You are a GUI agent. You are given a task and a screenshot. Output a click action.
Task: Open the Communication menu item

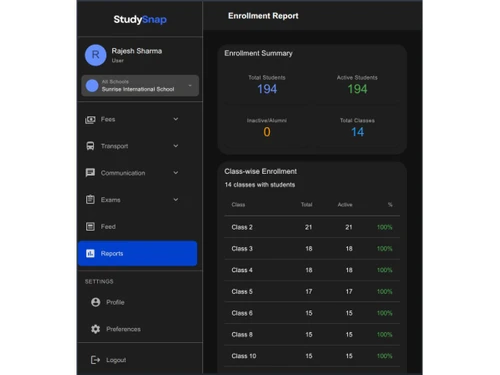137,173
